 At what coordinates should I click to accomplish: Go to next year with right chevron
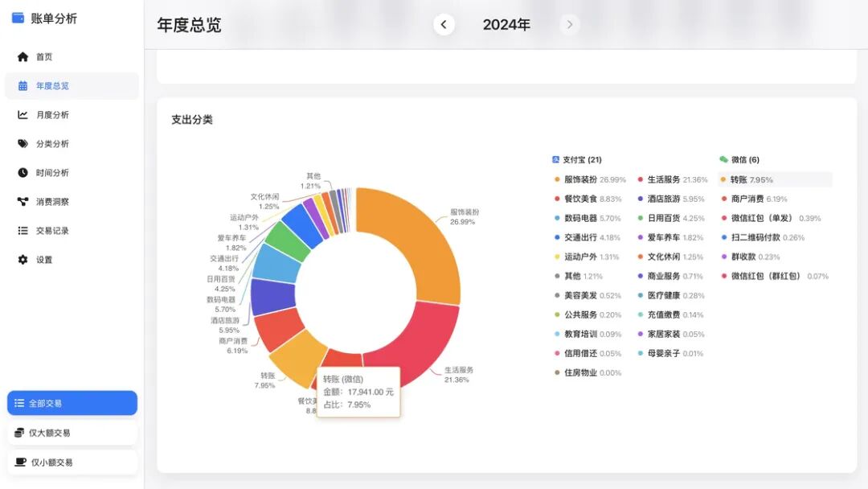point(570,24)
